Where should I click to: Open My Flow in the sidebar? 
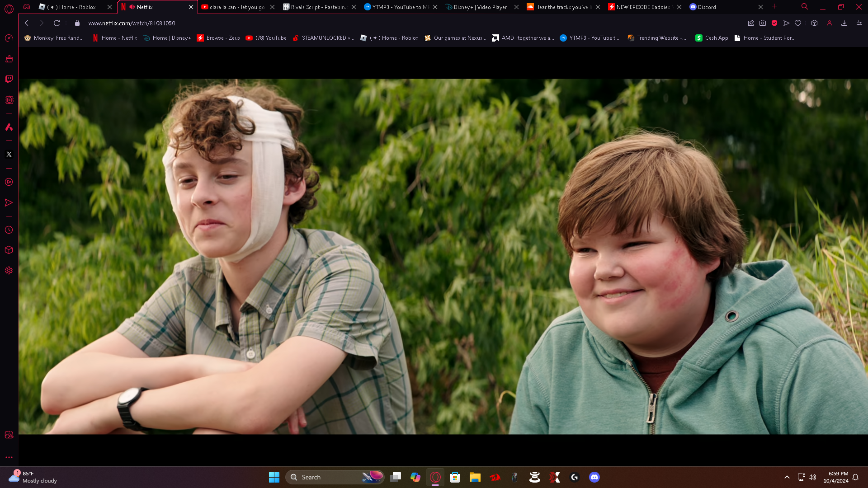pos(9,203)
